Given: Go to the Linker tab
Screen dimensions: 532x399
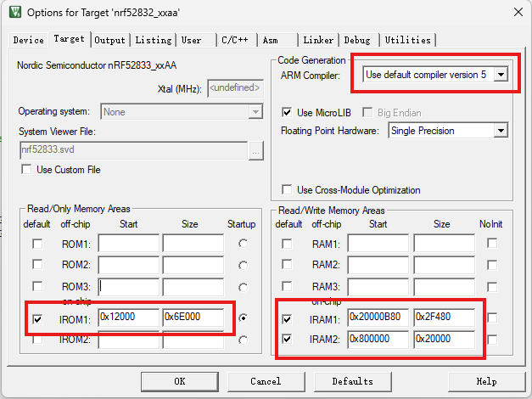Looking at the screenshot, I should click(318, 40).
